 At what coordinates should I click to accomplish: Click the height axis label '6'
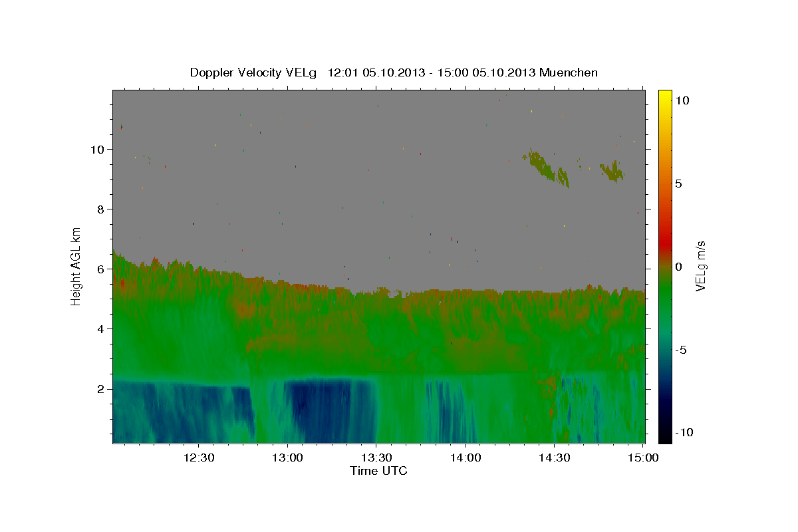101,269
